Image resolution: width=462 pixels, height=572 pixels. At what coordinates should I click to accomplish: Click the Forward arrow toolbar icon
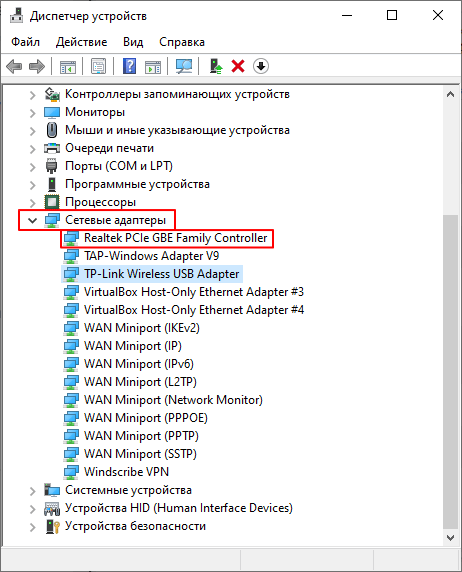click(36, 66)
